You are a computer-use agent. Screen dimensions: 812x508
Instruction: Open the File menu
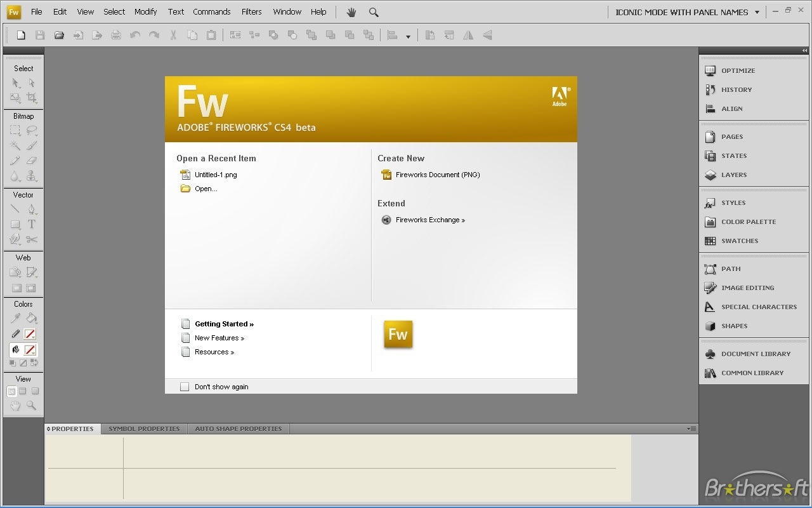37,11
